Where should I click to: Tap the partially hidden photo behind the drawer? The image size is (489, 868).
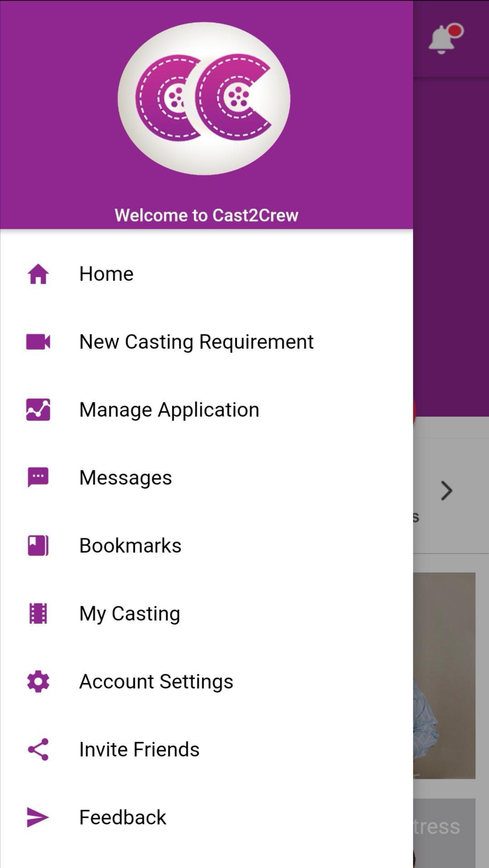tap(444, 675)
